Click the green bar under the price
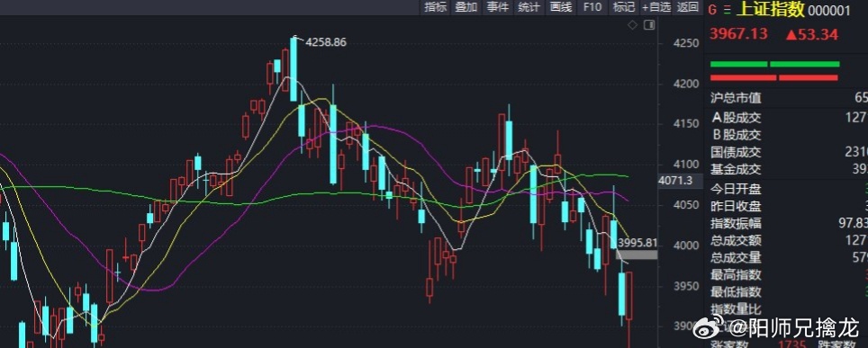Screen dimensions: 868x348 tap(774, 64)
